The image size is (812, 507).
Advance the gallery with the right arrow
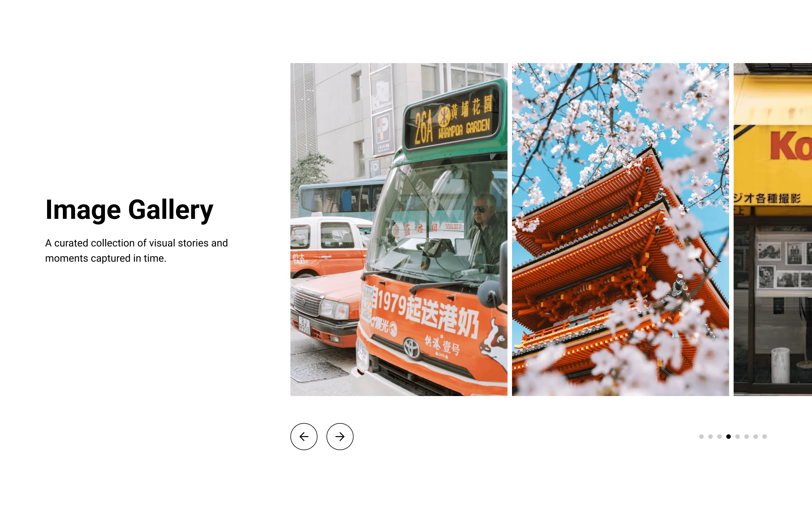coord(340,436)
